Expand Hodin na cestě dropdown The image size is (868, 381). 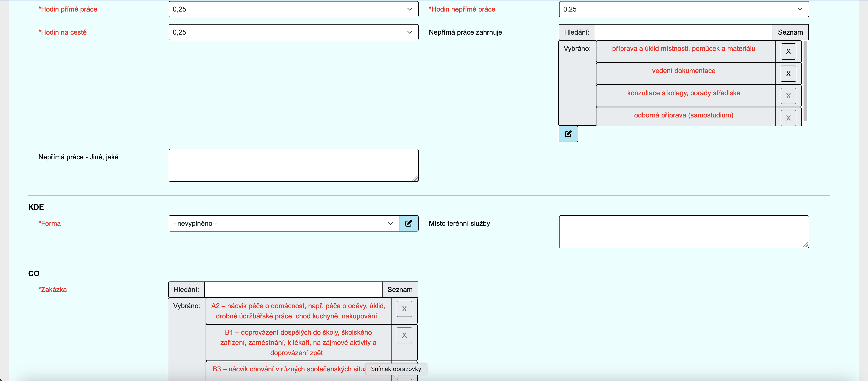click(x=293, y=32)
